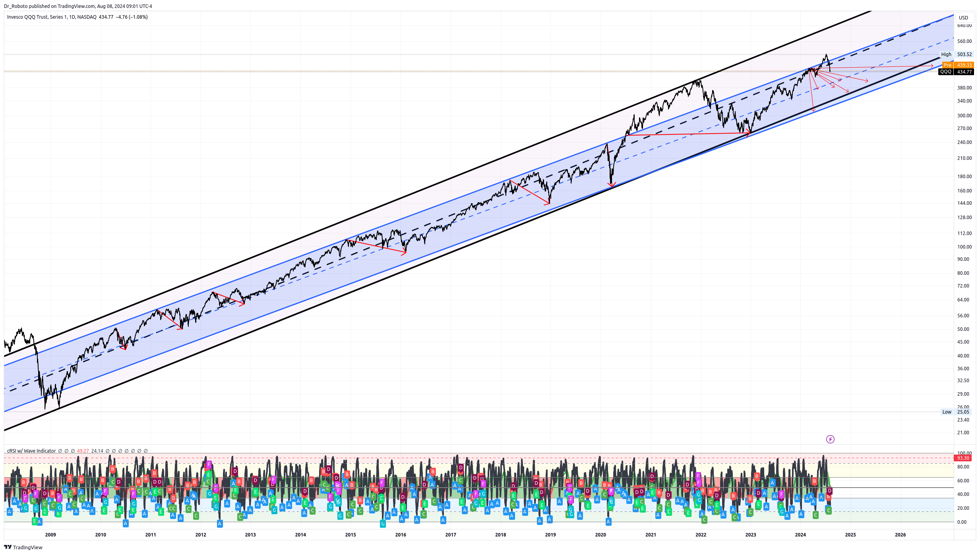Click the 49.27 cRSI value in indicator legend
The width and height of the screenshot is (980, 554).
(x=83, y=451)
